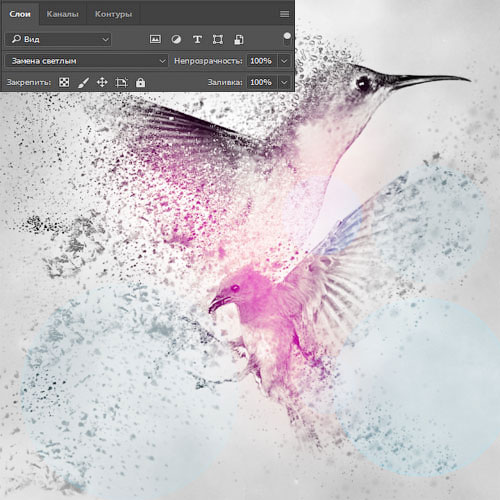Viewport: 500px width, 500px height.
Task: Toggle the layer filtering switch
Action: tap(287, 39)
